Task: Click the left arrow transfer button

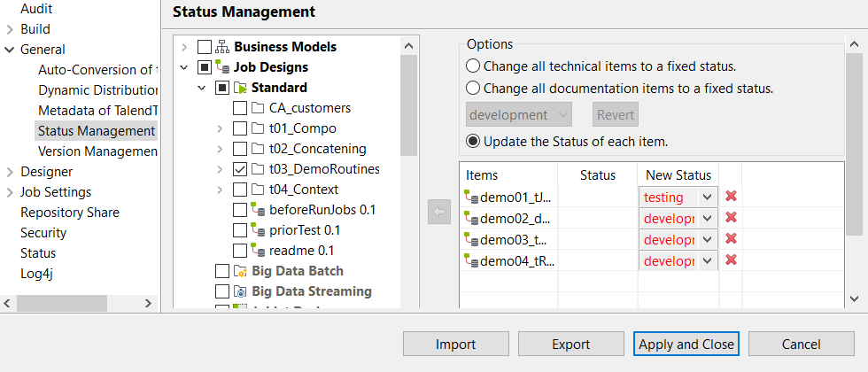Action: [x=439, y=212]
